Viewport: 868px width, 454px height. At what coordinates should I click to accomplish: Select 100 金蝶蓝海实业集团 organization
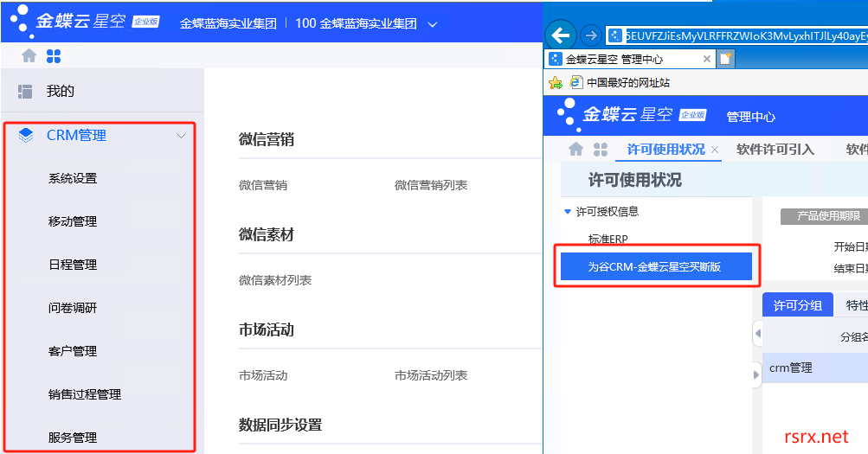(356, 23)
